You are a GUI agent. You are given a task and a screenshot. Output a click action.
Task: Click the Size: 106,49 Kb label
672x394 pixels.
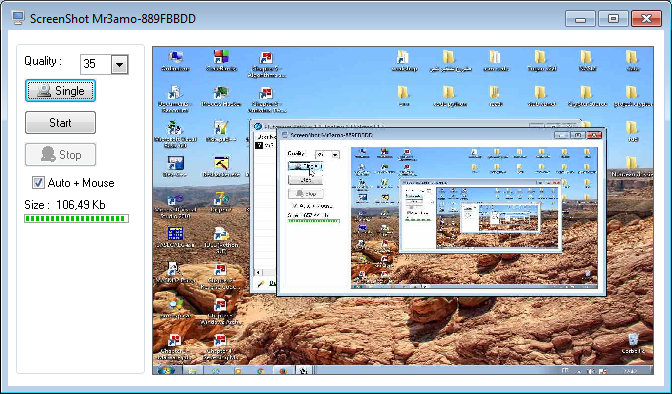click(x=65, y=205)
